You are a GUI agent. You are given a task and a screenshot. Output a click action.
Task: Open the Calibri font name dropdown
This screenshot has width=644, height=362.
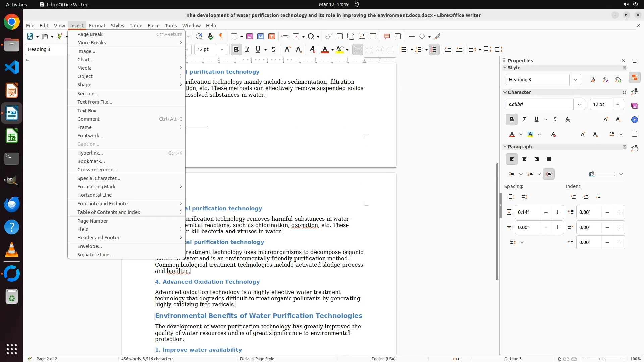(579, 104)
